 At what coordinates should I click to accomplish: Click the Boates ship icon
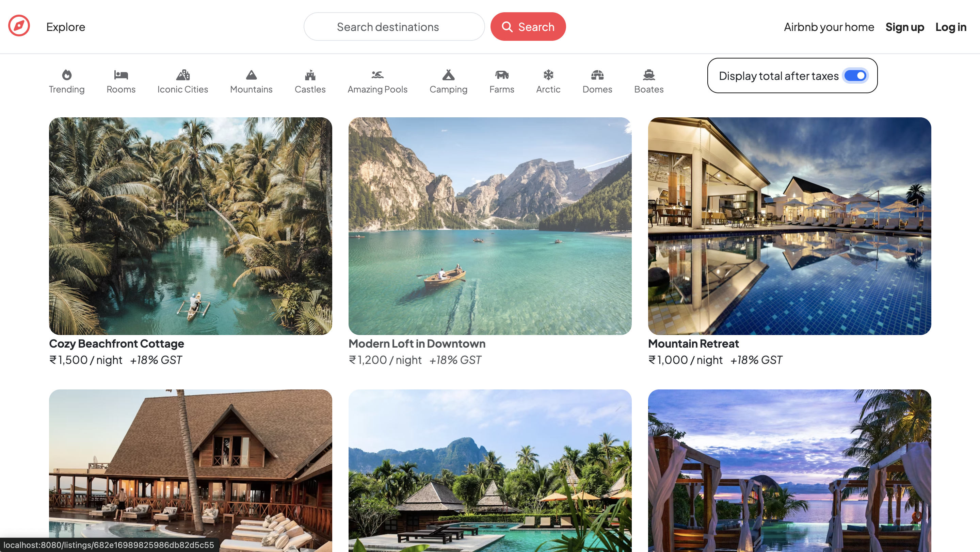(649, 74)
